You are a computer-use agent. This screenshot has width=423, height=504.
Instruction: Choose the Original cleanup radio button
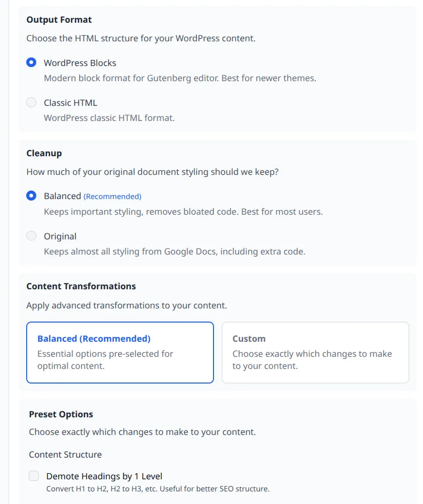pyautogui.click(x=31, y=235)
